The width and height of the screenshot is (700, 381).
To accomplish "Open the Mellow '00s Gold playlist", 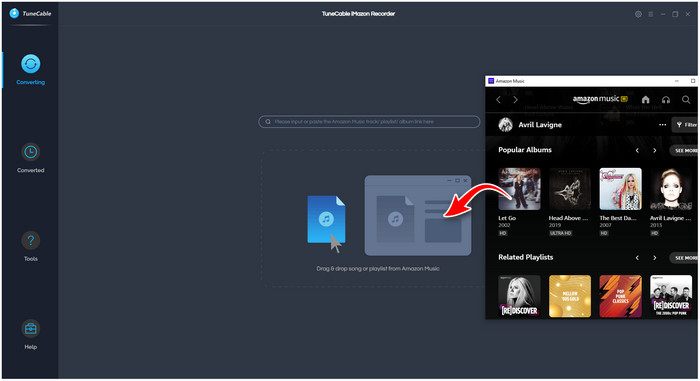I will [570, 296].
